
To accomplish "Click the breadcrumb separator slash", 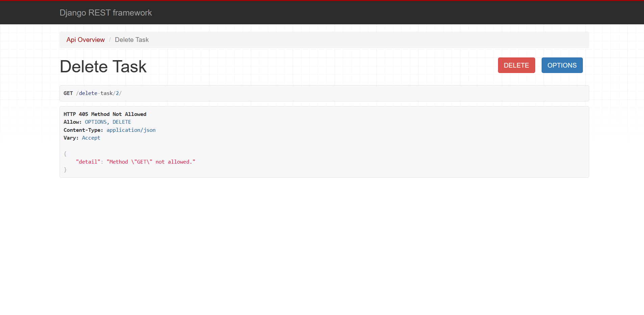I will pos(109,40).
